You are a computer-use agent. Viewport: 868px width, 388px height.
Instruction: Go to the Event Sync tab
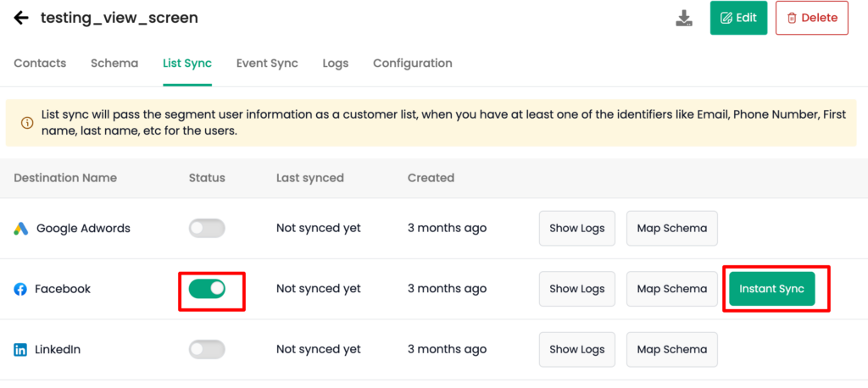[x=267, y=63]
